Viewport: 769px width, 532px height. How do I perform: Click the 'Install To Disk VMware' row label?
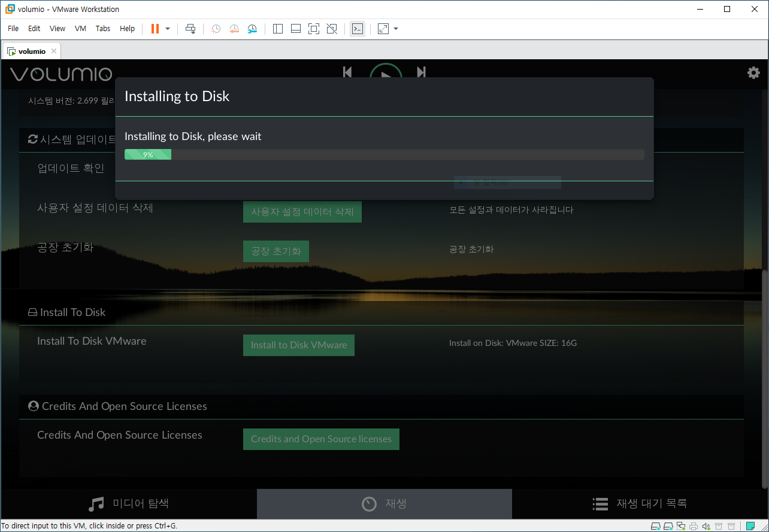click(92, 341)
